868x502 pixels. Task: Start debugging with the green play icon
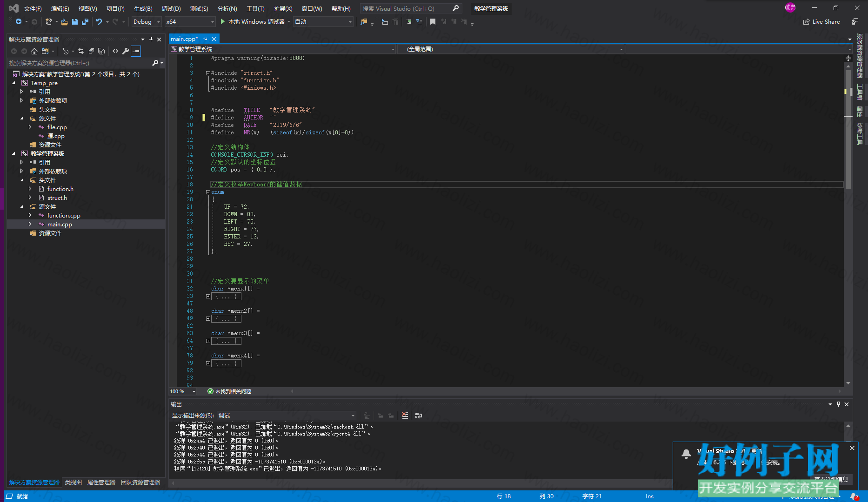coord(223,21)
